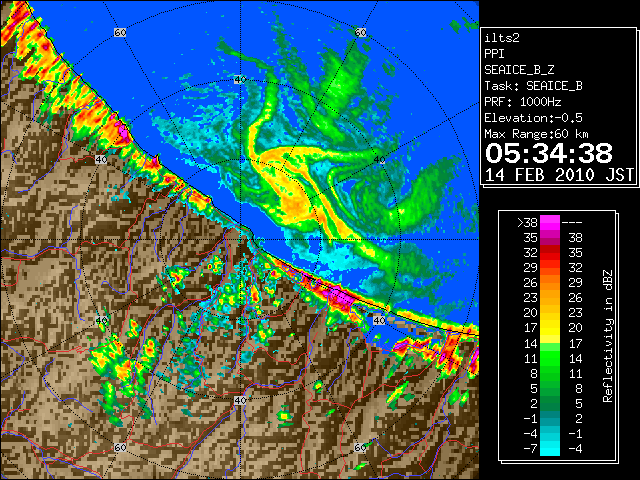
Task: Click the vertical 'Reflectivity in dBZ' label
Action: (607, 336)
